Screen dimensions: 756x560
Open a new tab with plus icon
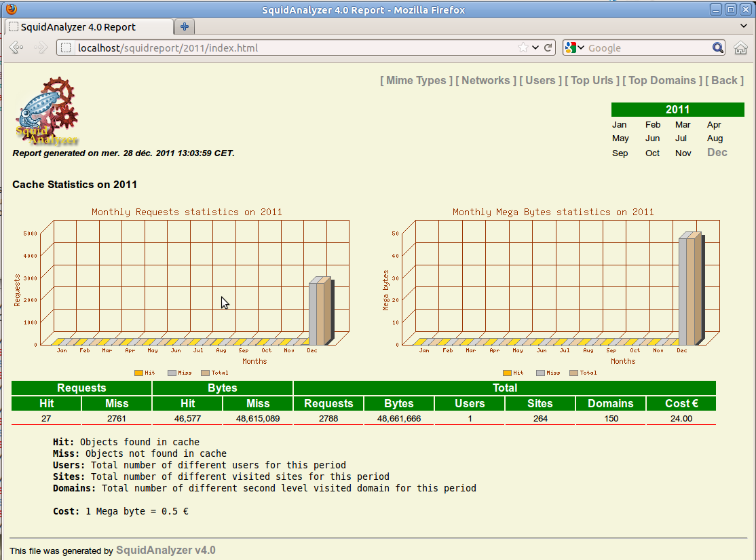184,26
